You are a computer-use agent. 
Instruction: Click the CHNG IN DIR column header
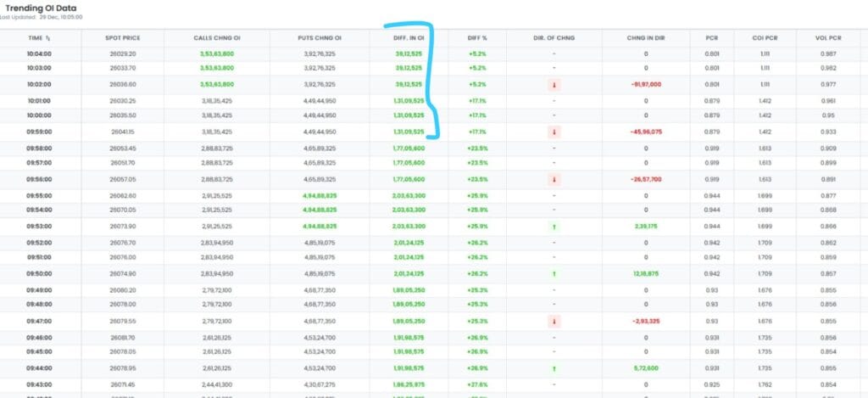pyautogui.click(x=646, y=38)
